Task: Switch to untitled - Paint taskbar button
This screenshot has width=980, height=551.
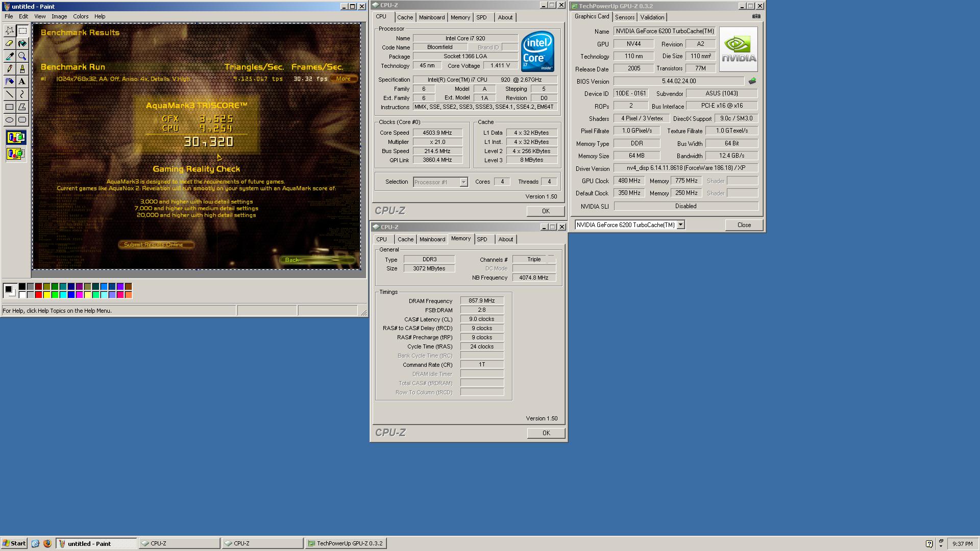Action: 96,543
